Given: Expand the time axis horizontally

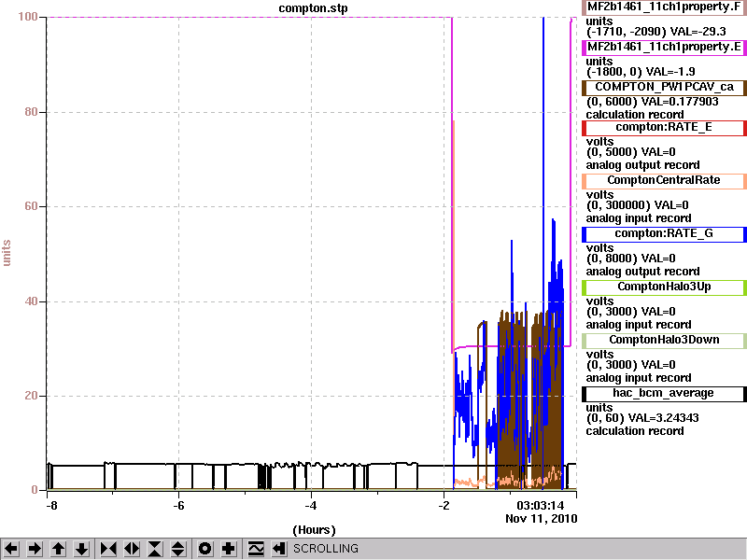Looking at the screenshot, I should (x=132, y=549).
